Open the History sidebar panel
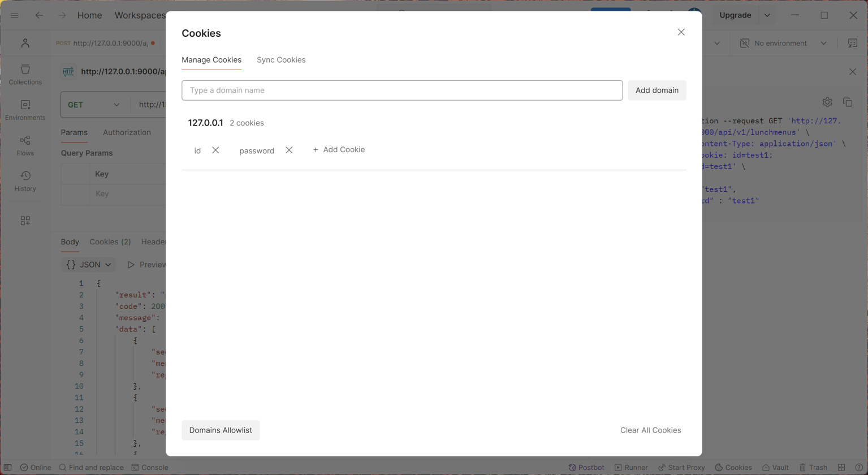Screen dimensions: 868x475 tap(25, 182)
